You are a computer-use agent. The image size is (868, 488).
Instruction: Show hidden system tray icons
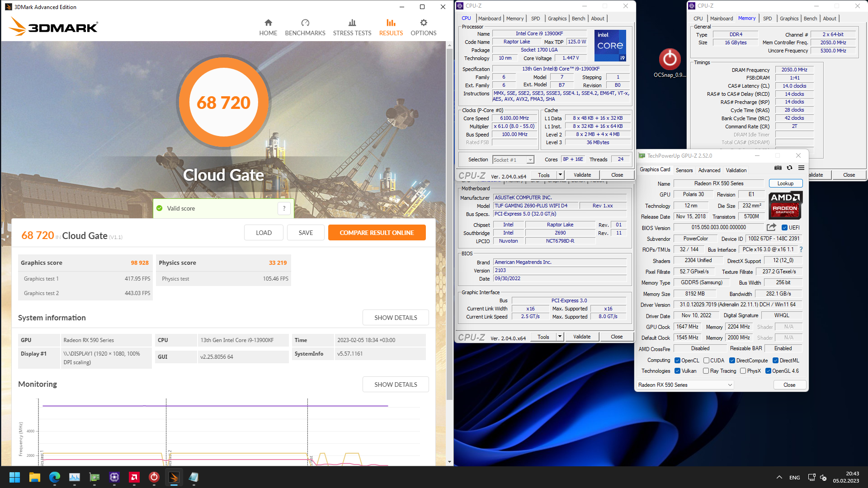coord(779,477)
